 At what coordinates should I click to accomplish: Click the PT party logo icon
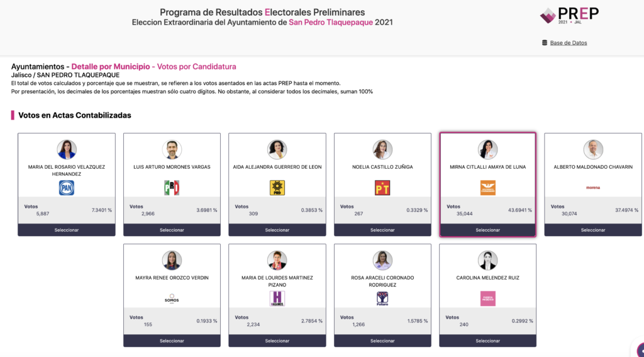point(382,188)
